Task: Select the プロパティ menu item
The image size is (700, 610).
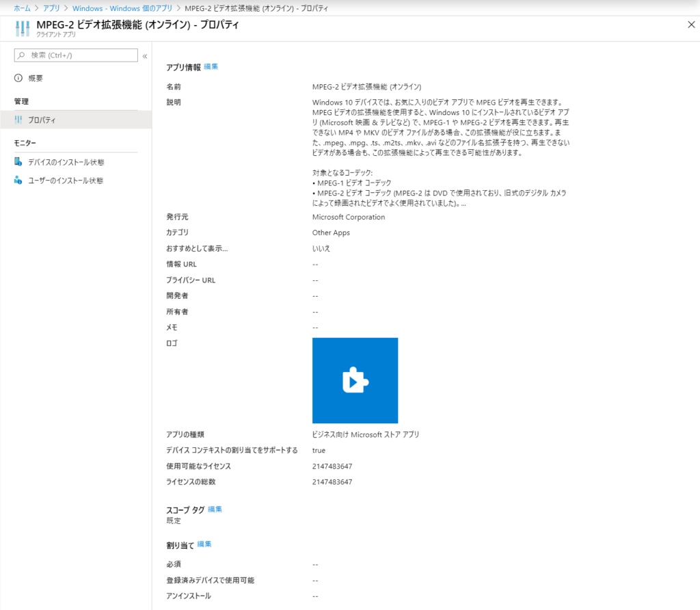Action: coord(76,120)
